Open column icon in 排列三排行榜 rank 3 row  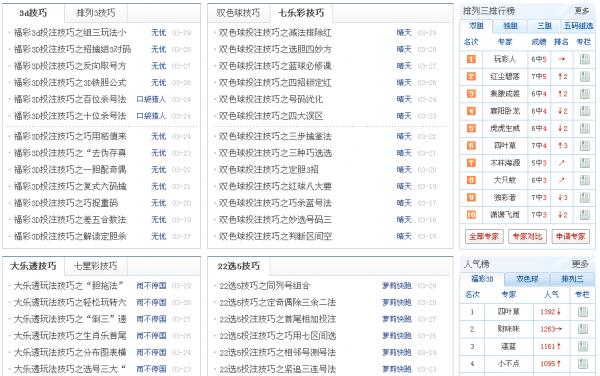(584, 94)
